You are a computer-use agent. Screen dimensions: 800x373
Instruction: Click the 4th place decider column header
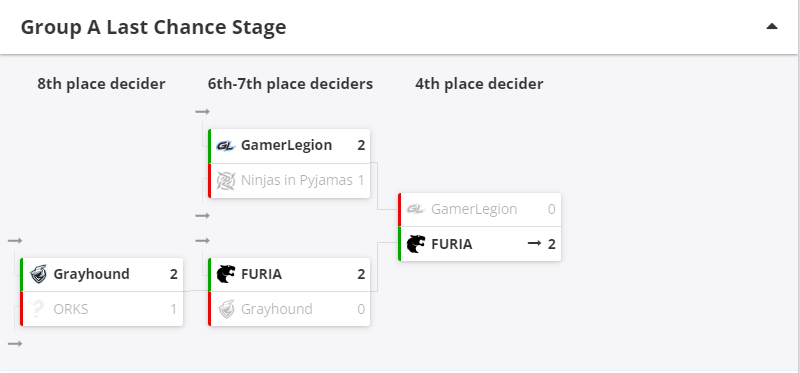[479, 84]
